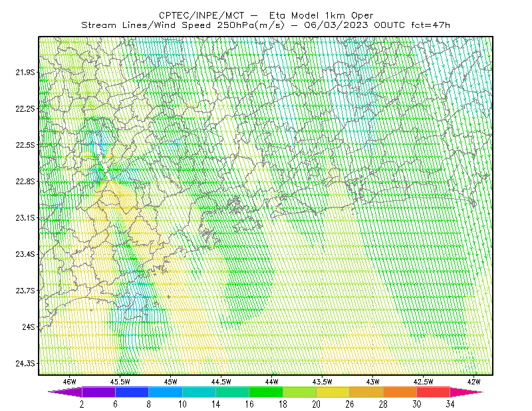Image resolution: width=532 pixels, height=411 pixels.
Task: Select the 44W longitude axis label
Action: point(272,382)
